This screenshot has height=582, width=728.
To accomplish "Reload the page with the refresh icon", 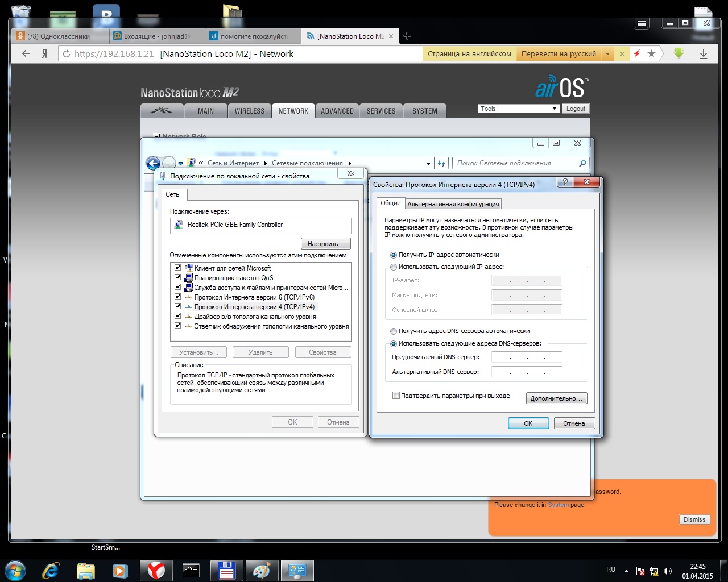I will coord(67,54).
